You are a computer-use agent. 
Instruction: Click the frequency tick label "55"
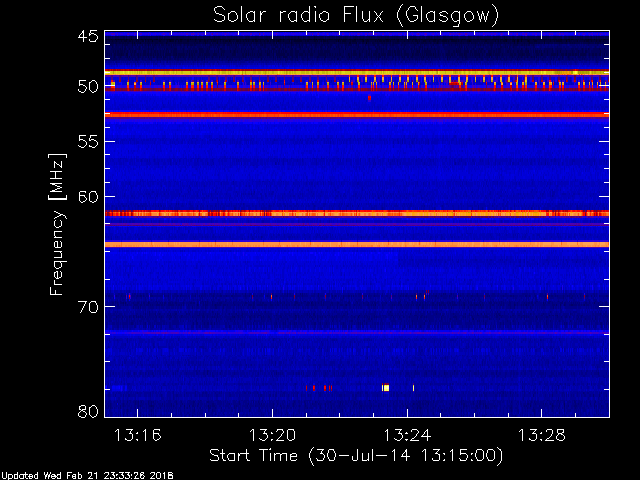(x=88, y=142)
